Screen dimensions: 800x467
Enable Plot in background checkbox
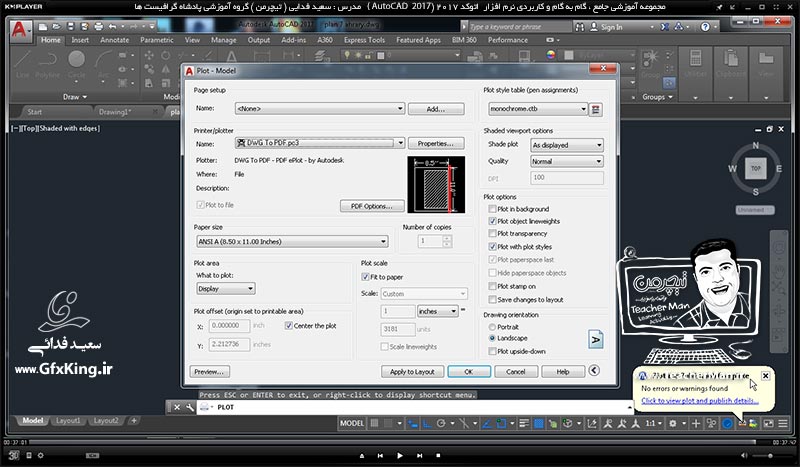492,209
